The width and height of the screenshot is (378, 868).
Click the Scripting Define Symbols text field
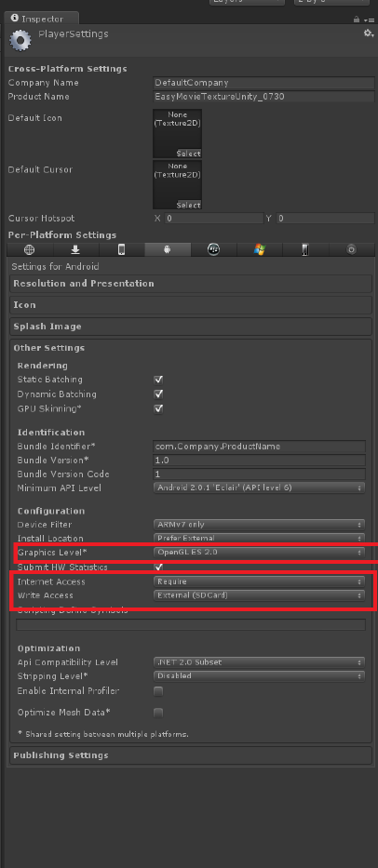[191, 625]
